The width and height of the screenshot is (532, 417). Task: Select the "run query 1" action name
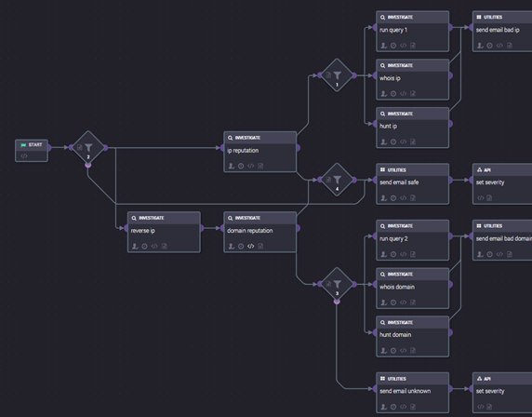click(x=393, y=30)
